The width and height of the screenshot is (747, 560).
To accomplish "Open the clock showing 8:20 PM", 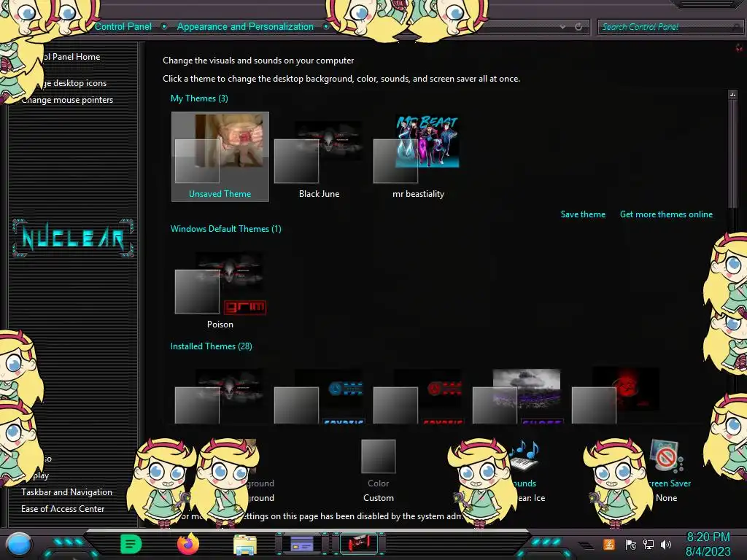I will point(708,544).
